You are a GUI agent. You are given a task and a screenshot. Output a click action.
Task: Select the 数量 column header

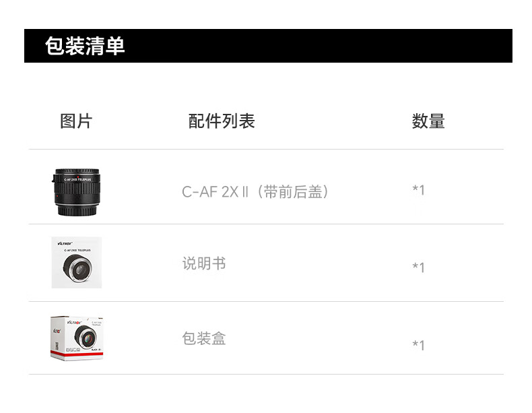[x=428, y=121]
